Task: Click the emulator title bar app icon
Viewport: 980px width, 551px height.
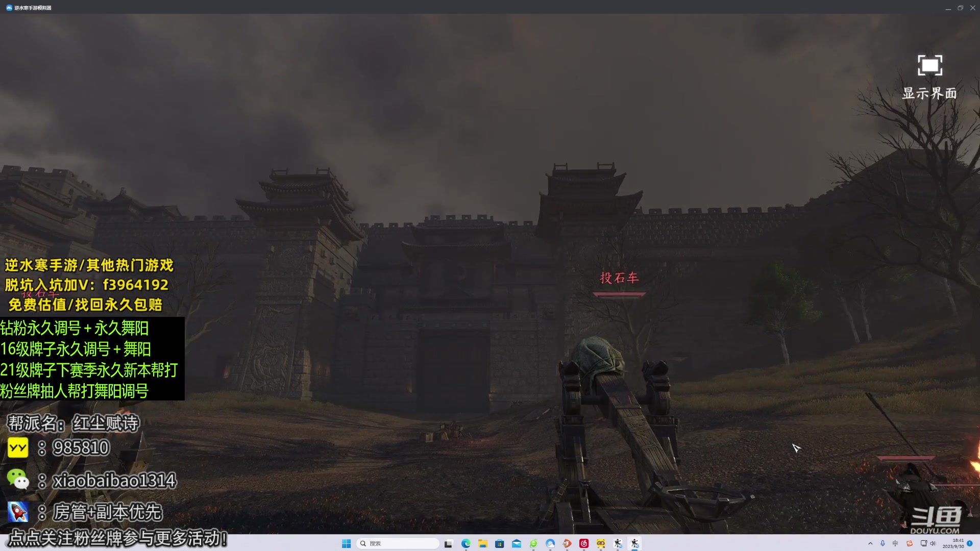Action: tap(9, 8)
